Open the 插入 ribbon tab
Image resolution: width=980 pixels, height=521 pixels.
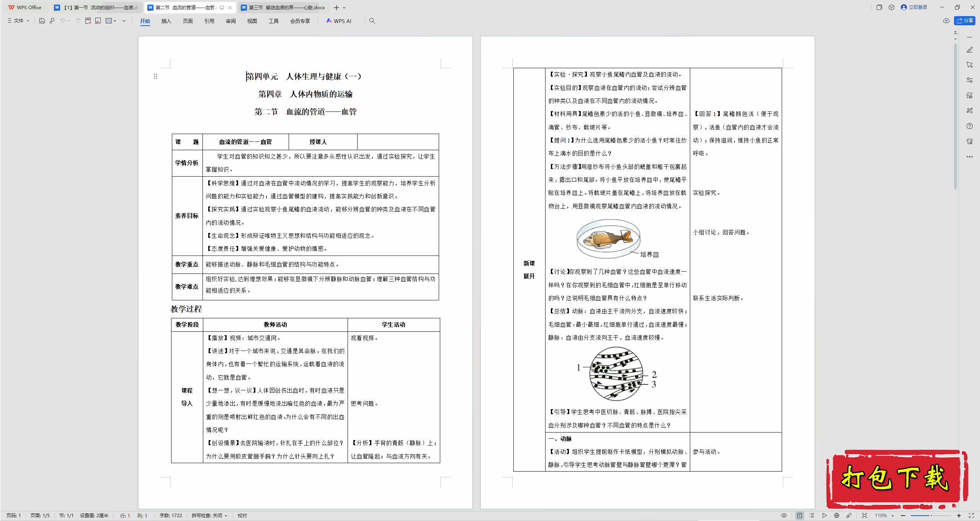(166, 21)
